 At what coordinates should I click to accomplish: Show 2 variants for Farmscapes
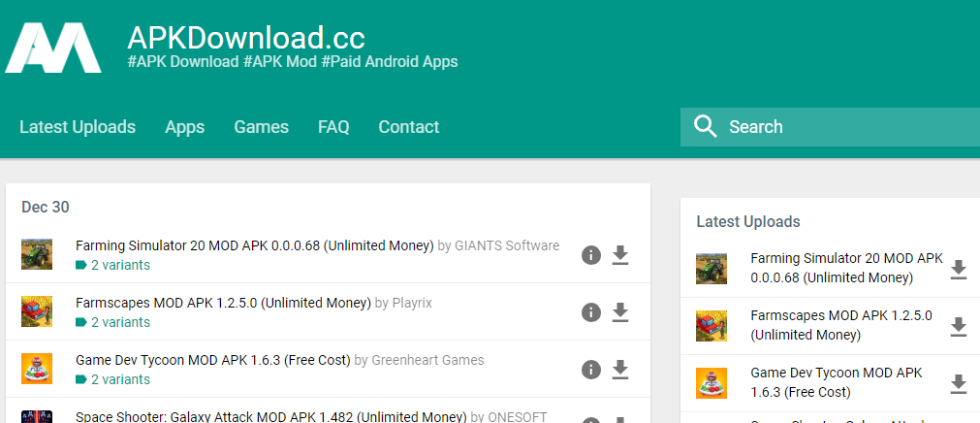(112, 322)
